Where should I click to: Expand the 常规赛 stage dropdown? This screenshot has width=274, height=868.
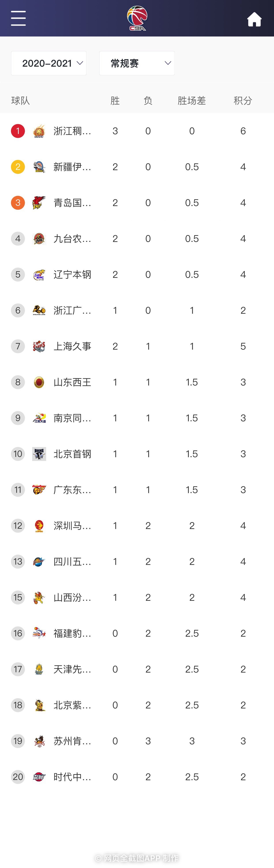click(137, 63)
